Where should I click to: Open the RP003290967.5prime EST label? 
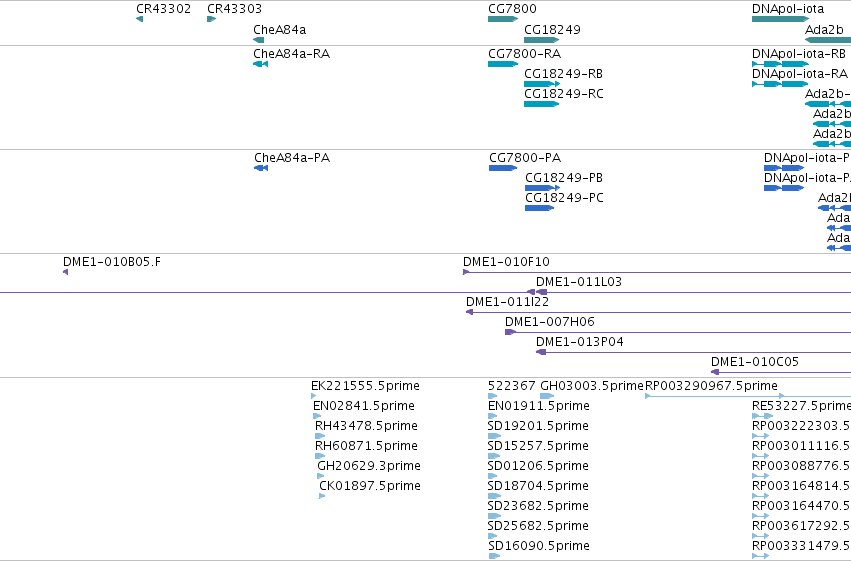(x=712, y=386)
